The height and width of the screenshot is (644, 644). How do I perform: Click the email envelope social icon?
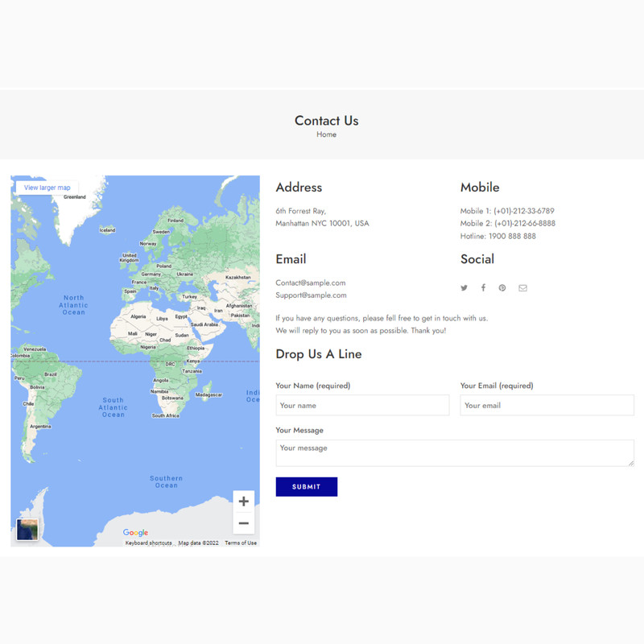pos(522,288)
